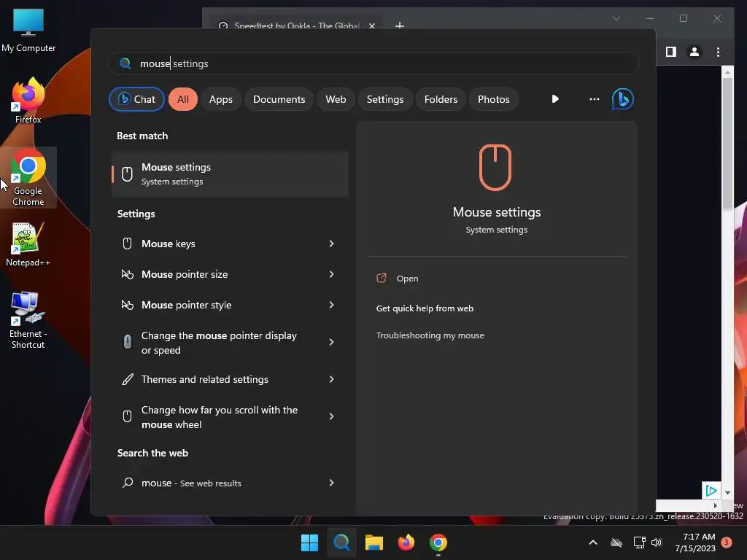Viewport: 747px width, 560px height.
Task: Switch to Speedtest by Ookla tab
Action: 295,26
